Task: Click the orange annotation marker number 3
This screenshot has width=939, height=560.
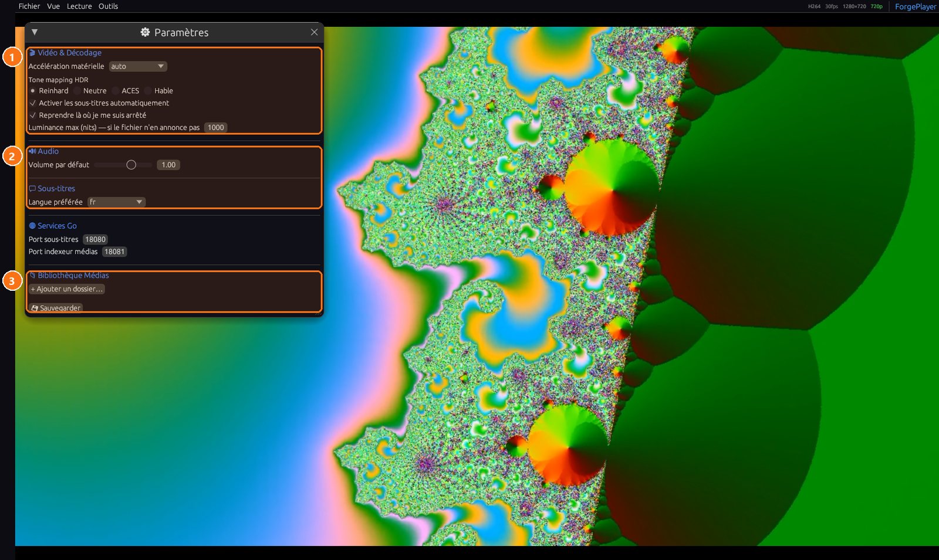Action: point(12,281)
